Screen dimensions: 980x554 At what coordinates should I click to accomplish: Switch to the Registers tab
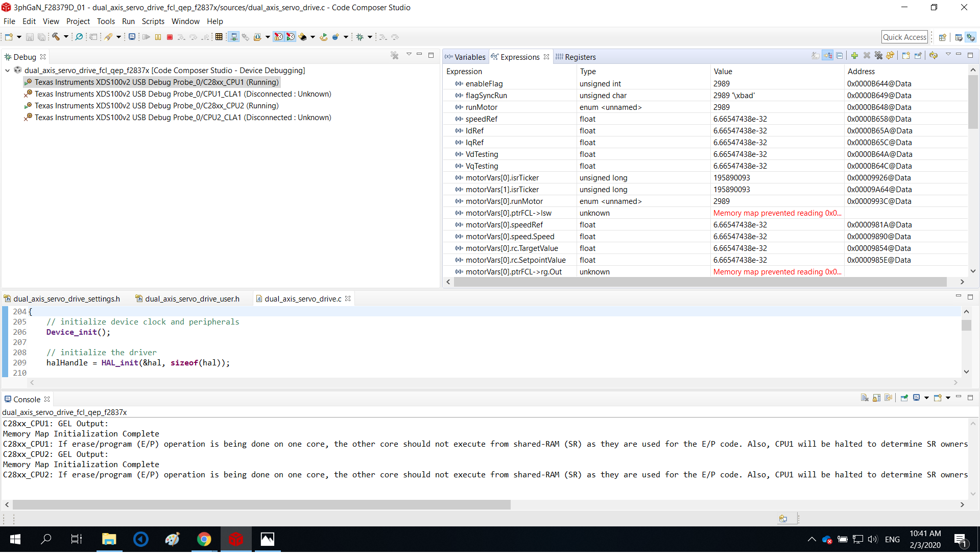pos(581,57)
